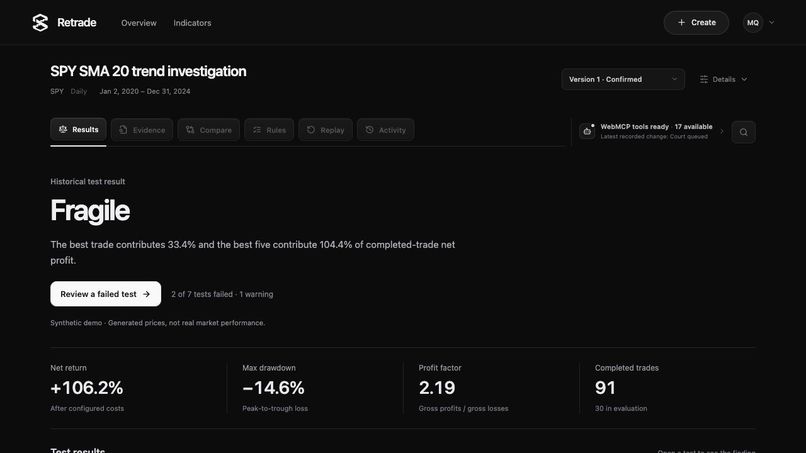The width and height of the screenshot is (806, 453).
Task: Open the Overview navigation link
Action: [x=139, y=23]
